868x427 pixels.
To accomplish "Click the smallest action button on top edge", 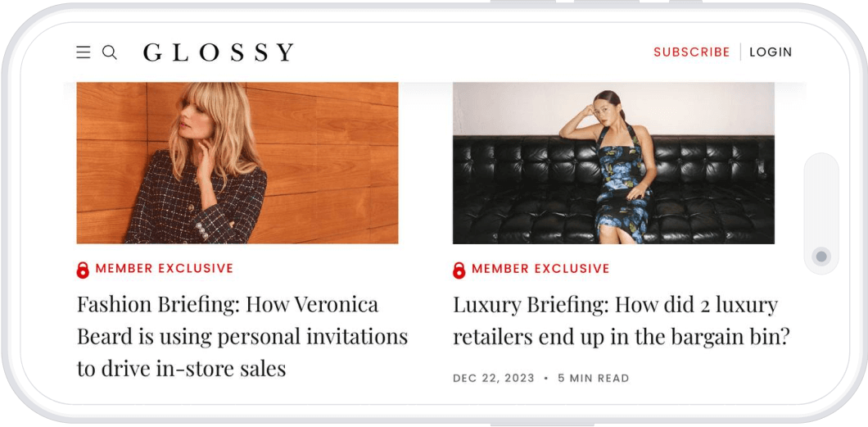I will pos(685,2).
